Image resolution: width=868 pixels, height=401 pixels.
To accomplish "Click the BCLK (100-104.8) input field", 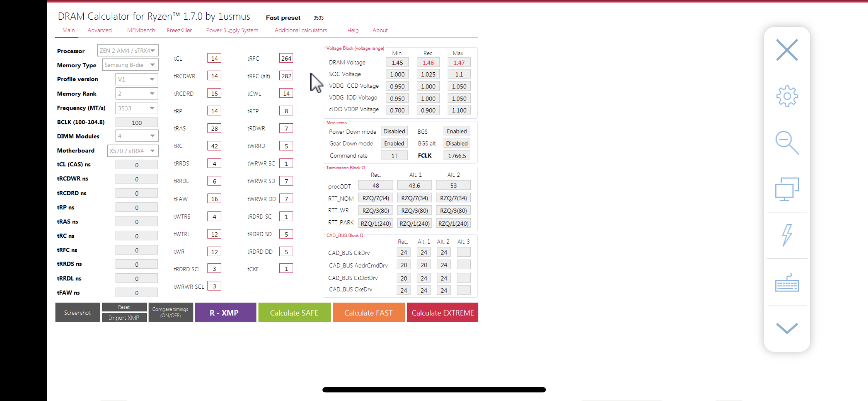I will point(136,123).
